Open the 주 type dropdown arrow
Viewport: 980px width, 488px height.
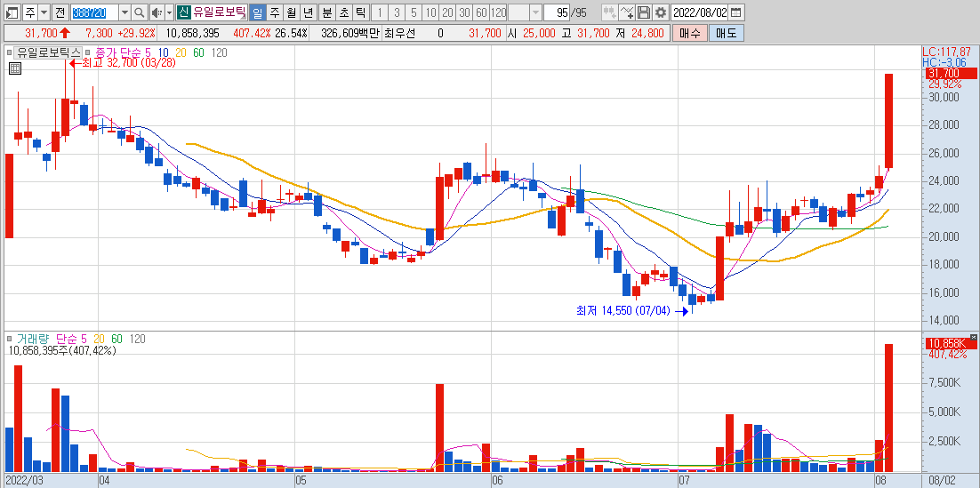pyautogui.click(x=43, y=12)
